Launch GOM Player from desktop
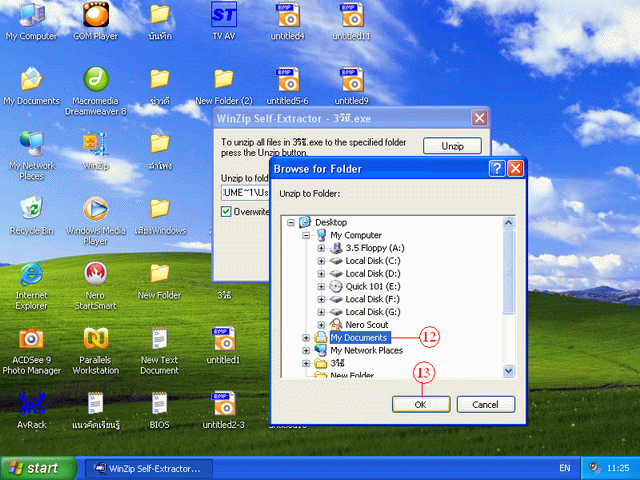 pos(96,20)
